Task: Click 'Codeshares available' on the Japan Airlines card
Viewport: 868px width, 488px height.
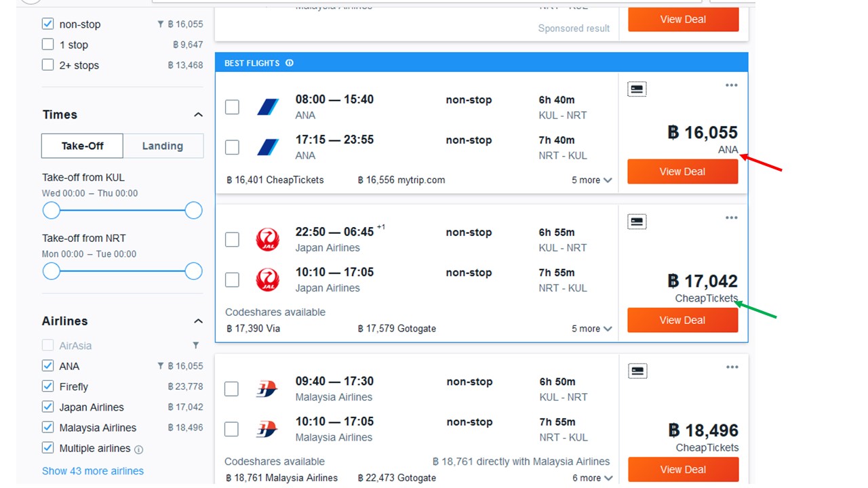Action: tap(275, 312)
